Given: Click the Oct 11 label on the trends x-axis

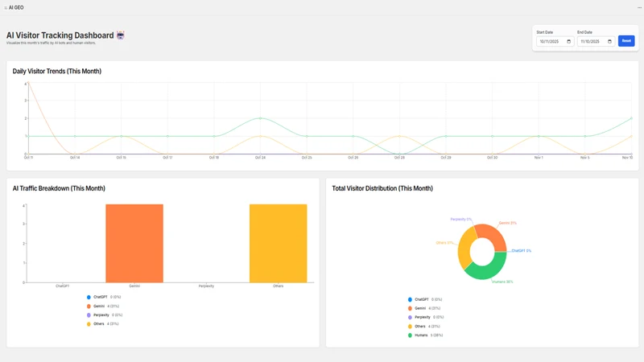Looking at the screenshot, I should pos(28,158).
